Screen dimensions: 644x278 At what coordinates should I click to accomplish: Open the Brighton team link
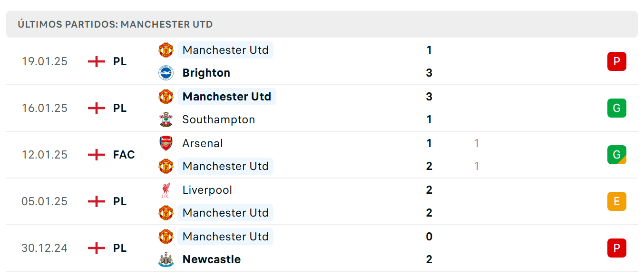pyautogui.click(x=206, y=73)
